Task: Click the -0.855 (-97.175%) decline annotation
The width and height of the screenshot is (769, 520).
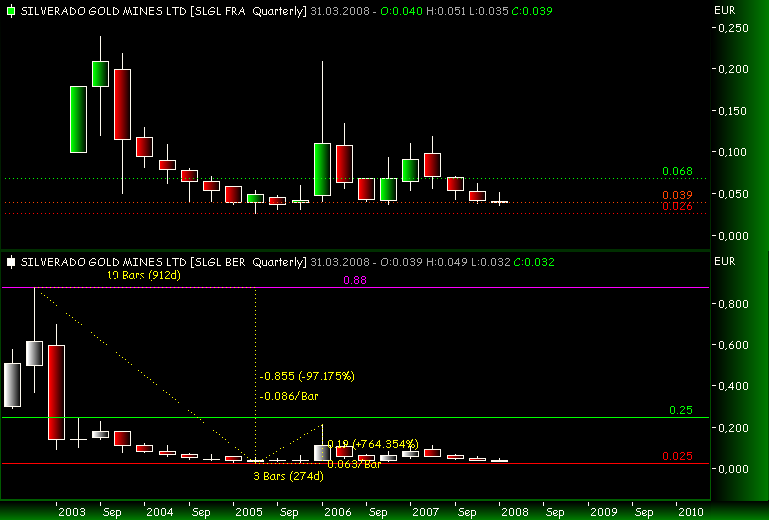Action: click(x=308, y=376)
